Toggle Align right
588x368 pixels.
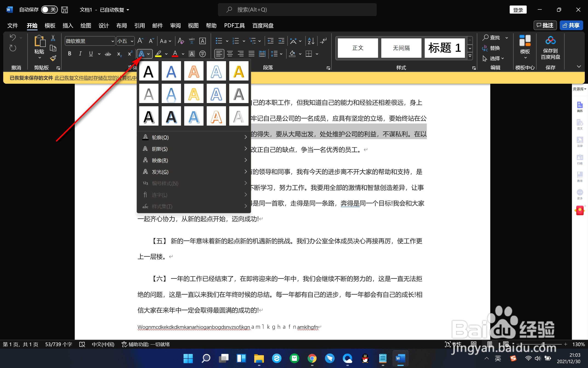pyautogui.click(x=240, y=54)
